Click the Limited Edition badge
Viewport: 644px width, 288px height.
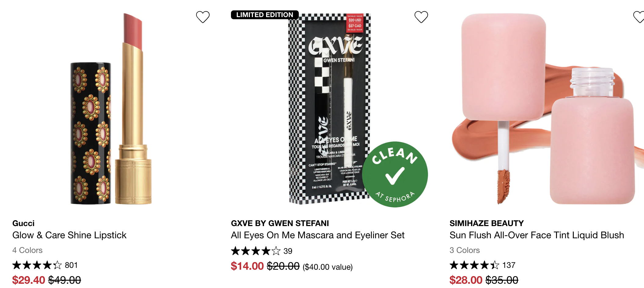pos(265,15)
